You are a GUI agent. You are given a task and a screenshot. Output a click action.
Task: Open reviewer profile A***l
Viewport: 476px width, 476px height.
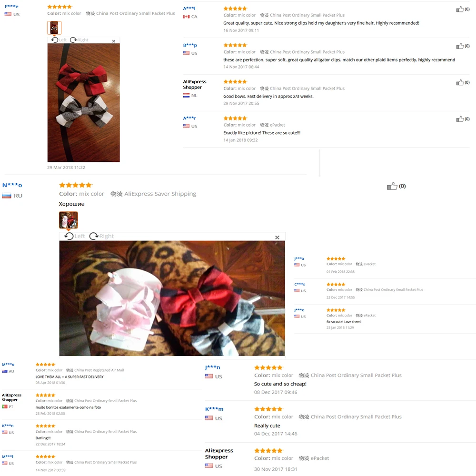click(x=189, y=9)
